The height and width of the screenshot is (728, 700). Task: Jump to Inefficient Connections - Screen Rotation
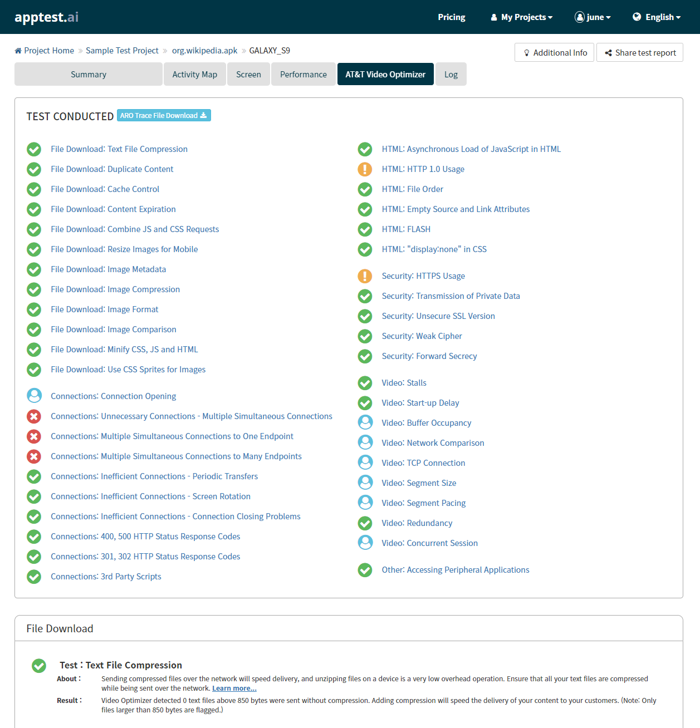[151, 496]
